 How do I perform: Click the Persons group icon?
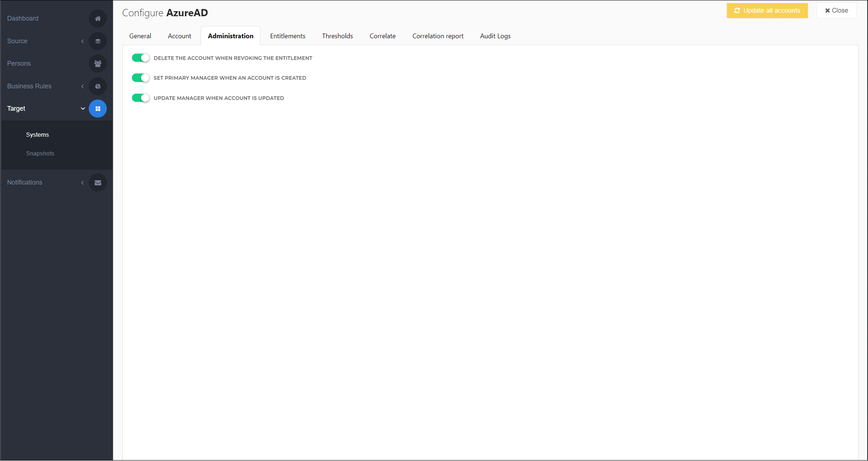point(98,64)
